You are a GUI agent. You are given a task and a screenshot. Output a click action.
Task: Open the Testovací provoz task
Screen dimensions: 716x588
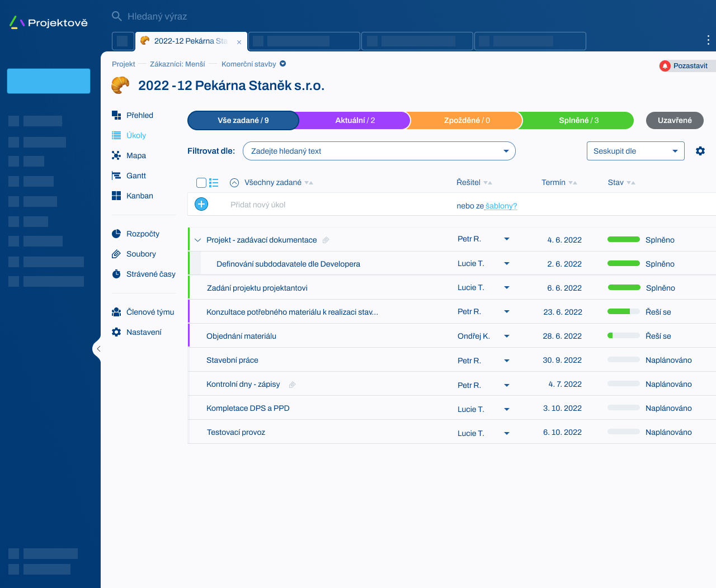coord(236,432)
